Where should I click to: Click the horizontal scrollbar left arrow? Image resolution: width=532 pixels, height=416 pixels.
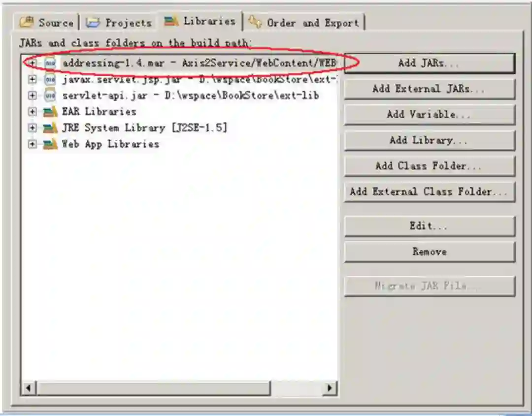pyautogui.click(x=29, y=387)
